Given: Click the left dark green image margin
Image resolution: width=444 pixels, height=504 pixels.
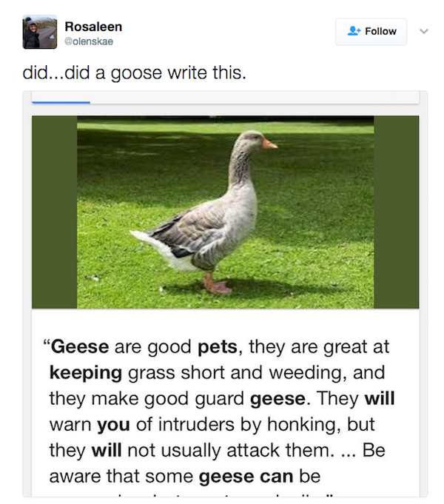Looking at the screenshot, I should click(54, 212).
